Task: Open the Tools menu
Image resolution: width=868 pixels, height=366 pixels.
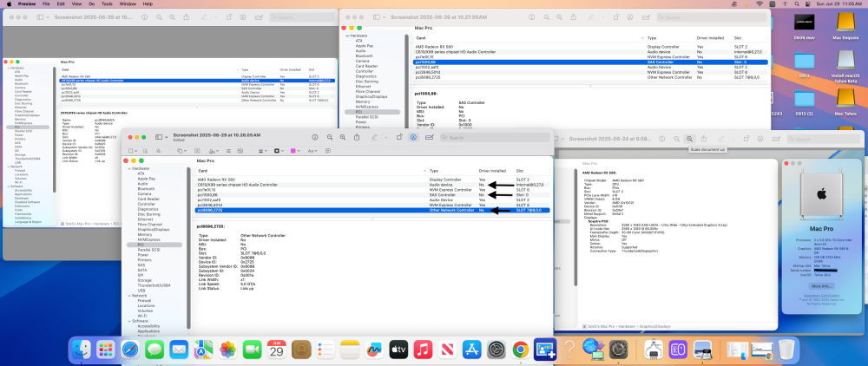Action: [106, 3]
